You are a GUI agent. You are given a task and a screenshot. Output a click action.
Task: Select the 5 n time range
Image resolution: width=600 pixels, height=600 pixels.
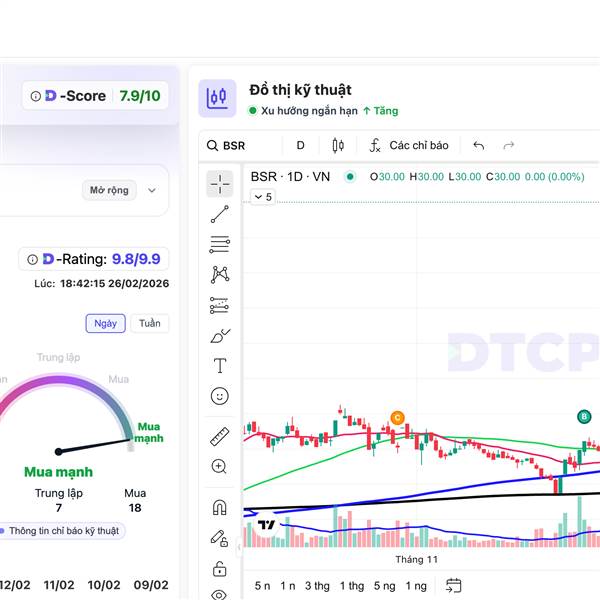point(262,586)
